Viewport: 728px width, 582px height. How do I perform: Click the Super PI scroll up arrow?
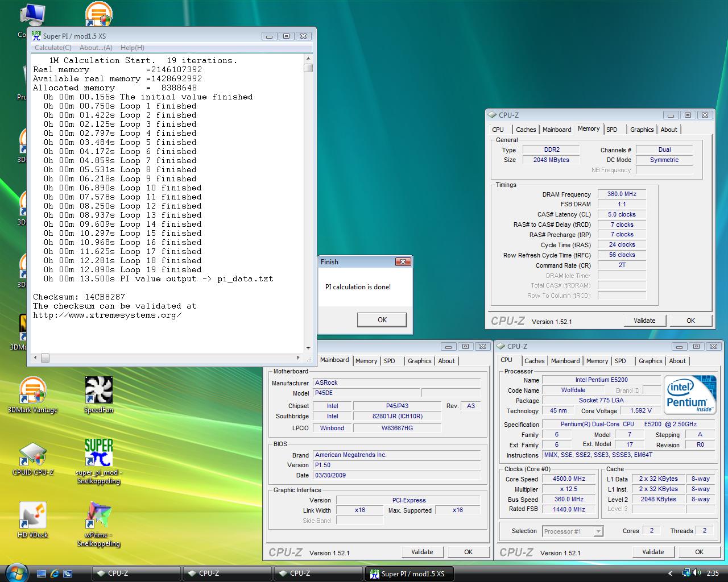(x=308, y=59)
